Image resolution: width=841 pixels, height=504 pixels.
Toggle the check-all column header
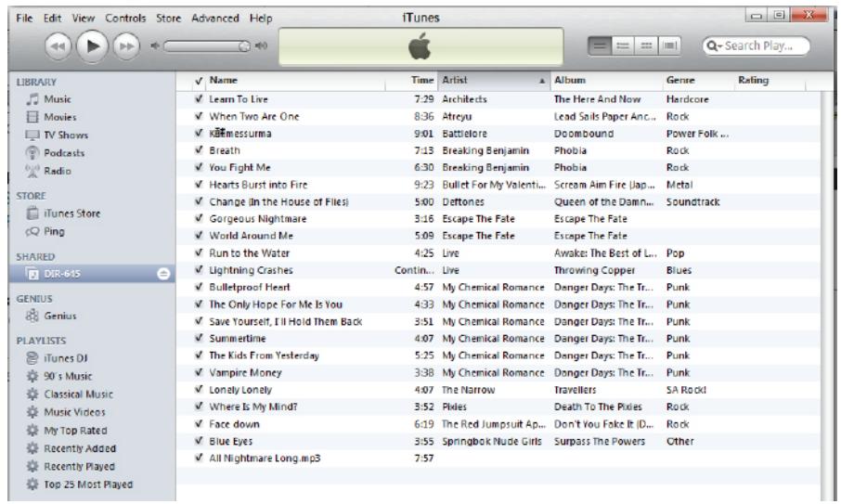[x=199, y=81]
